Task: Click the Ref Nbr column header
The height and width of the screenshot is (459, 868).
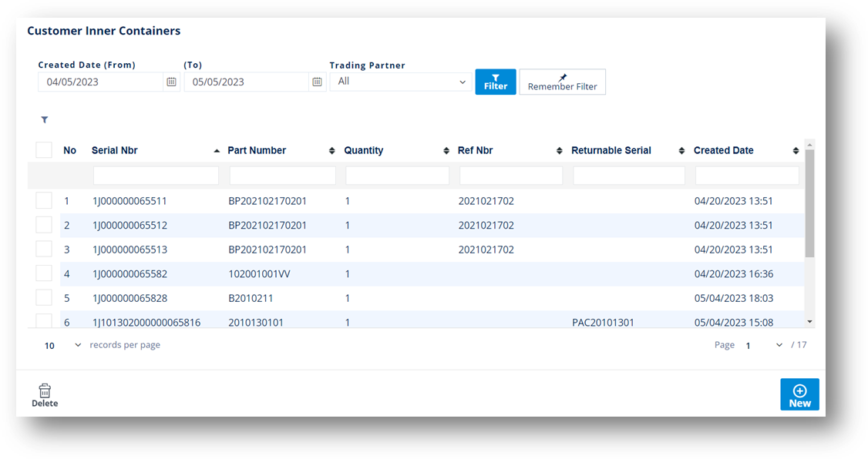Action: (476, 151)
